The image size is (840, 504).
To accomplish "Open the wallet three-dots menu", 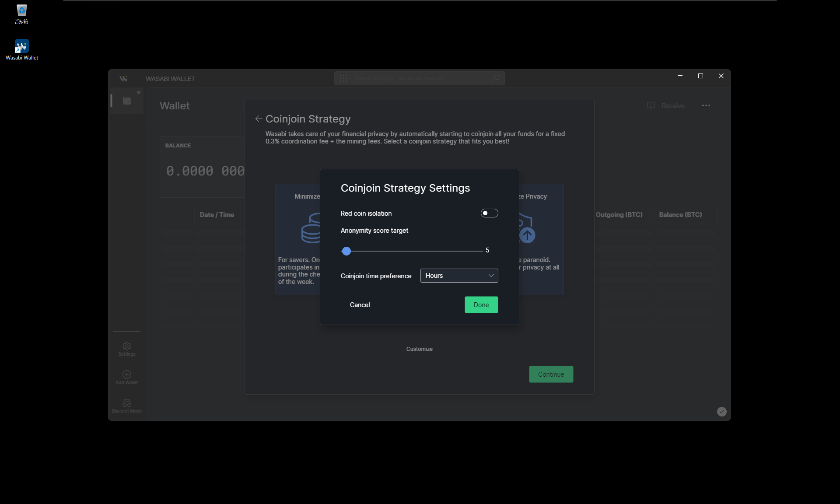I will (x=706, y=106).
